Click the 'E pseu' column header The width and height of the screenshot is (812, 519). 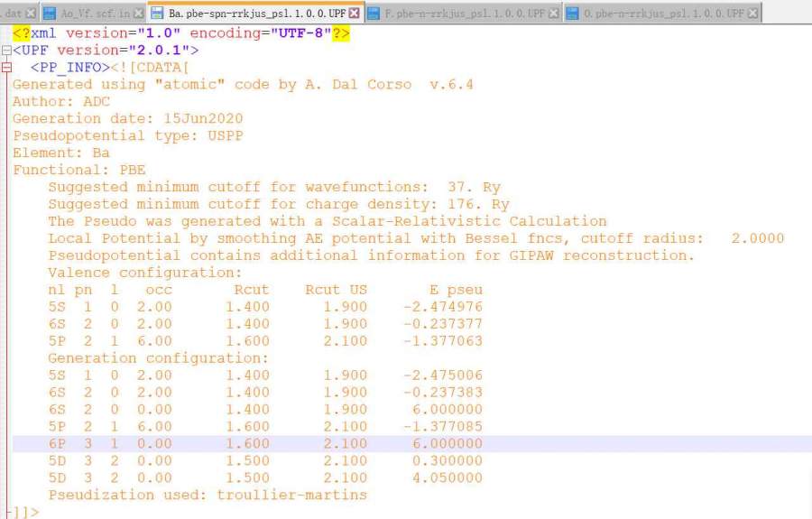point(456,290)
